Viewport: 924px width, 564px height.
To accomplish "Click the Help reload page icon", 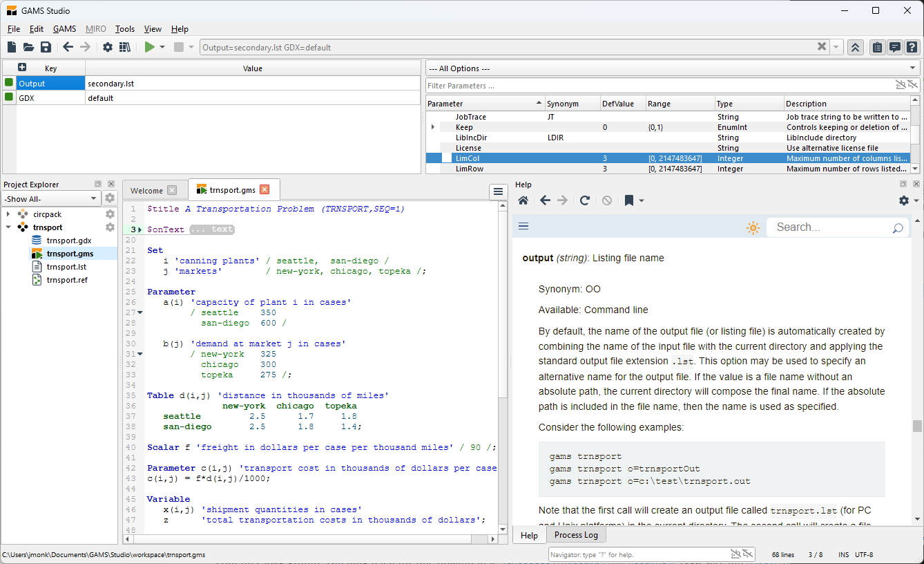I will tap(584, 200).
